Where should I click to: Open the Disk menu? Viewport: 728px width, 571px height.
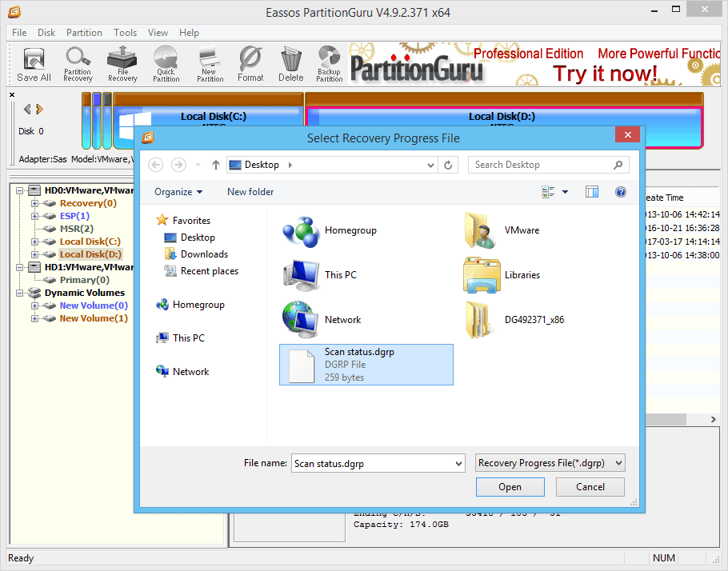point(46,33)
